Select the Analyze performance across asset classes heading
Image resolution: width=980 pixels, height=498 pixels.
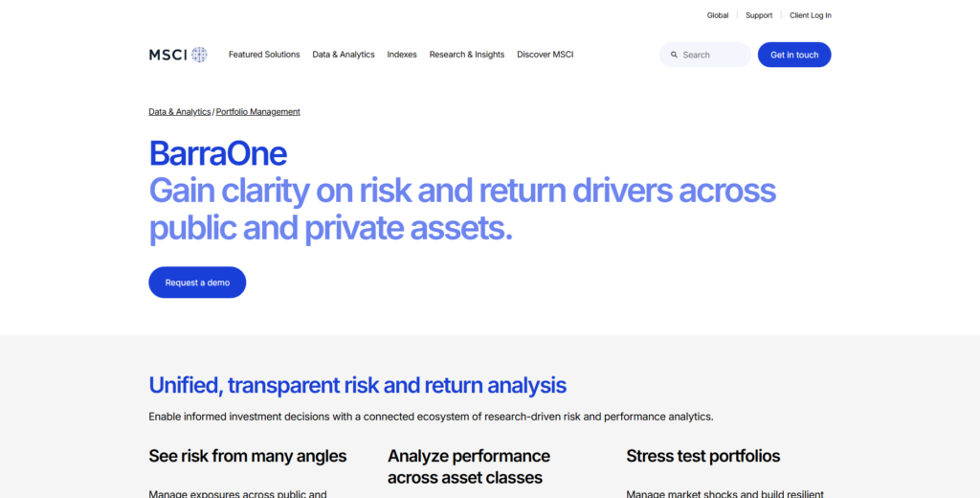[469, 466]
